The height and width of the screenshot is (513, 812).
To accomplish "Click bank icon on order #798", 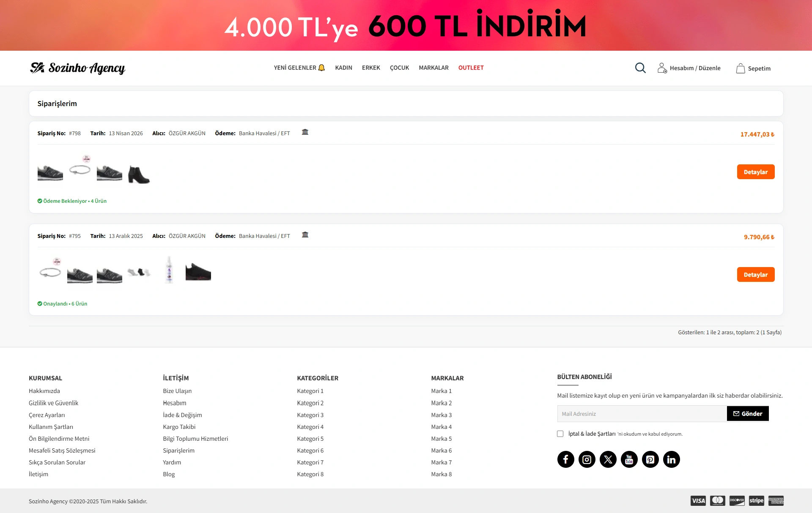I will (x=305, y=132).
